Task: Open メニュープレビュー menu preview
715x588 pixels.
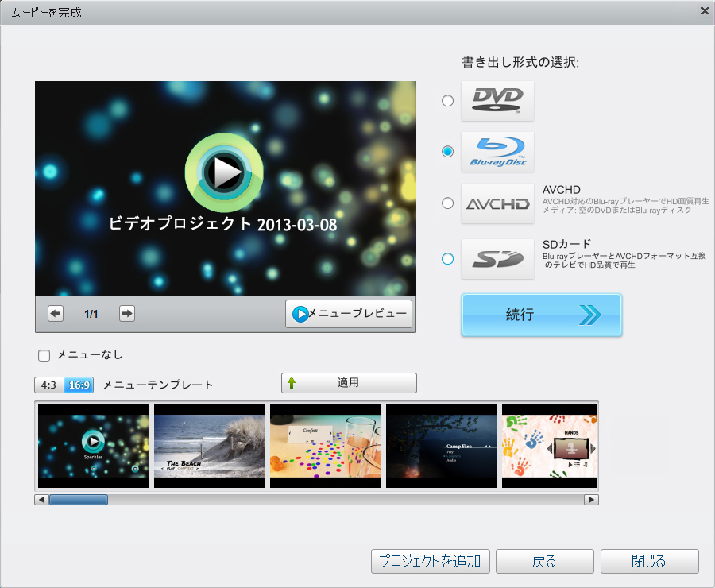Action: coord(349,313)
